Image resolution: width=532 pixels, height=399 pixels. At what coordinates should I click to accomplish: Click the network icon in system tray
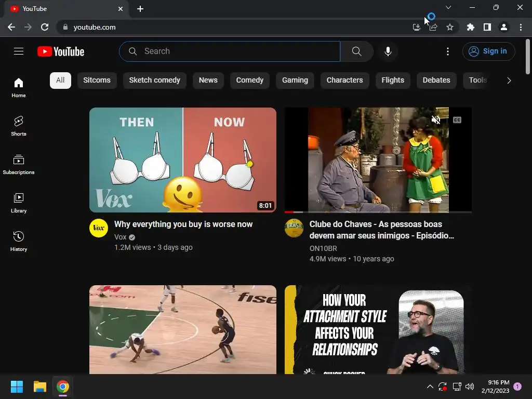(457, 387)
